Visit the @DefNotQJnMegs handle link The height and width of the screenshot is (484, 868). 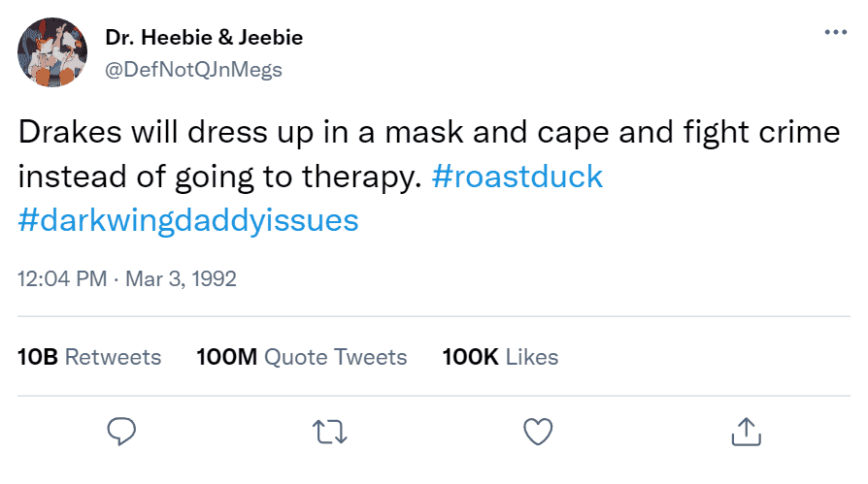[192, 68]
